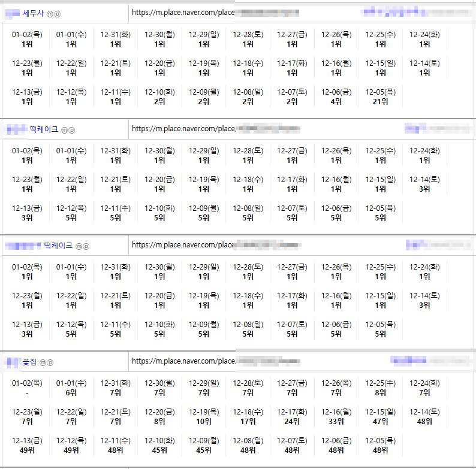Click the m icon in the second 떡케이크 section
Viewport: 476px width, 469px height.
click(79, 246)
